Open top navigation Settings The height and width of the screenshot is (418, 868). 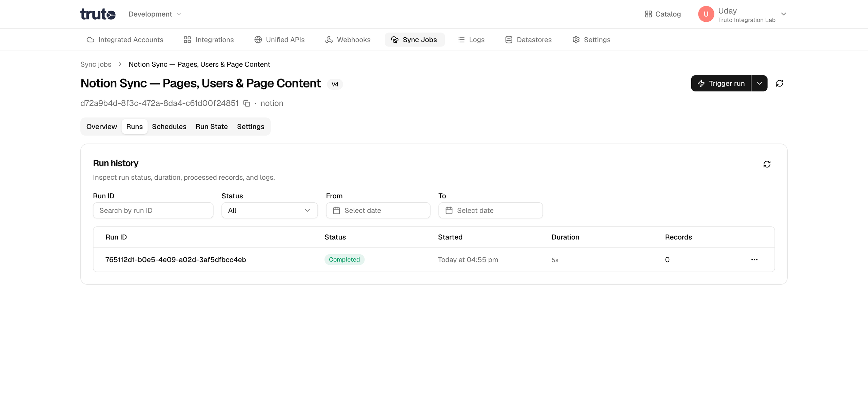(x=591, y=40)
